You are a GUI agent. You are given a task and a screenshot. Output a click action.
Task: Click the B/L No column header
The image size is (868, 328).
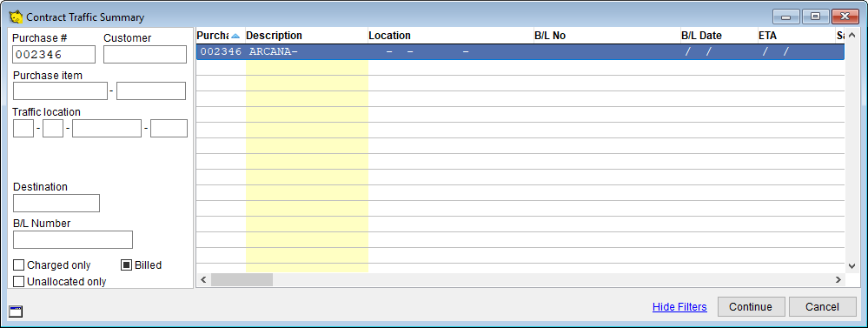point(606,36)
